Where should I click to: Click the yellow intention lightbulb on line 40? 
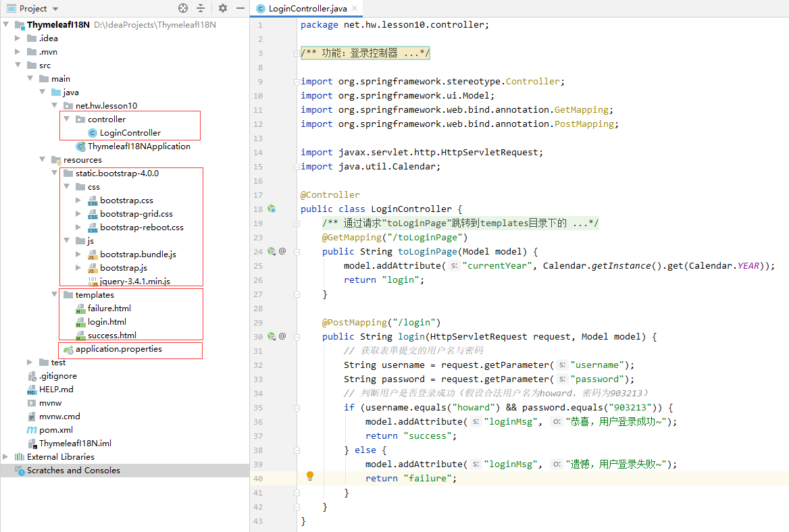(x=310, y=476)
